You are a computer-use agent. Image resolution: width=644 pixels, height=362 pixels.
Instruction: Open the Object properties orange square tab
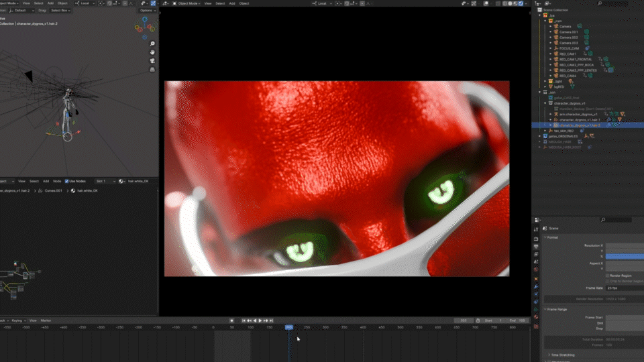536,279
